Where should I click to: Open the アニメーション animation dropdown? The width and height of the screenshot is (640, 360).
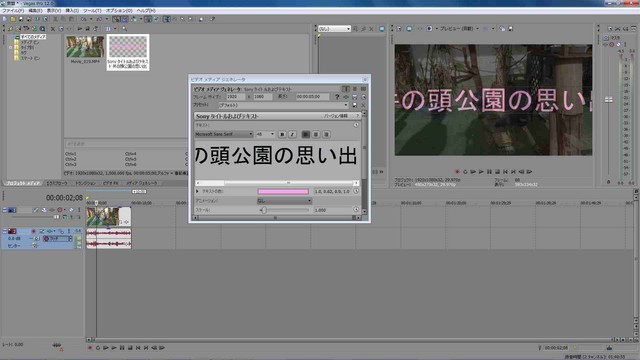[x=284, y=200]
